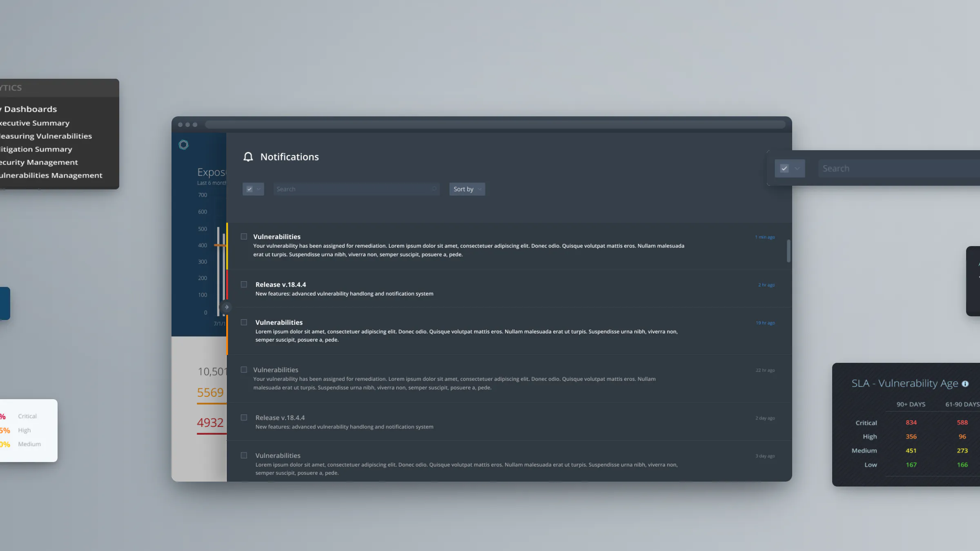The width and height of the screenshot is (980, 551).
Task: Click the 1 min ago timestamp
Action: click(x=765, y=237)
